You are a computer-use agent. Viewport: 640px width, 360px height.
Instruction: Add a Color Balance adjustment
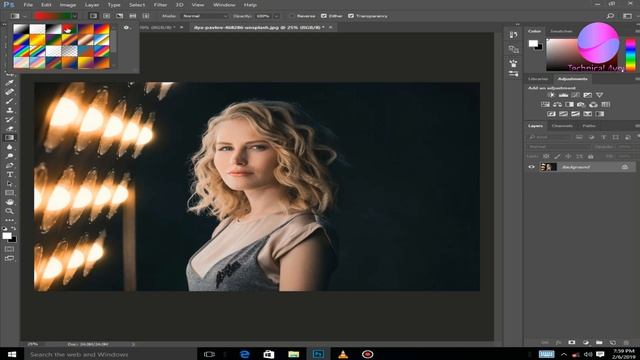pyautogui.click(x=557, y=104)
